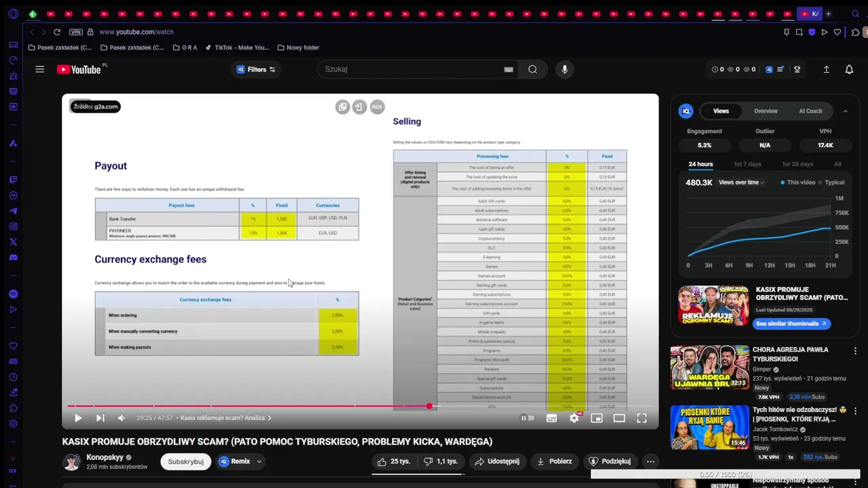
Task: Open the chapter 'Kasix reklamuje scam? Analiza'
Action: pos(226,418)
